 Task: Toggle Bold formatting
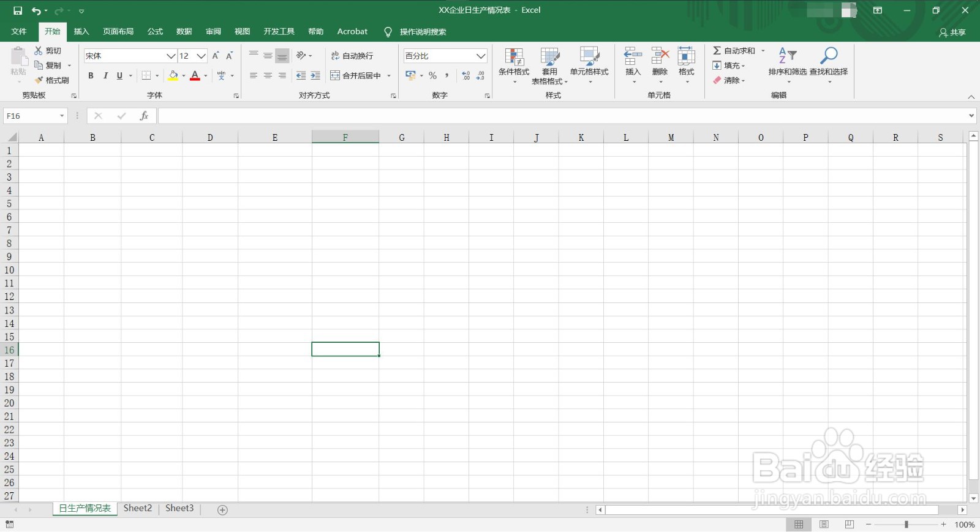click(x=91, y=75)
